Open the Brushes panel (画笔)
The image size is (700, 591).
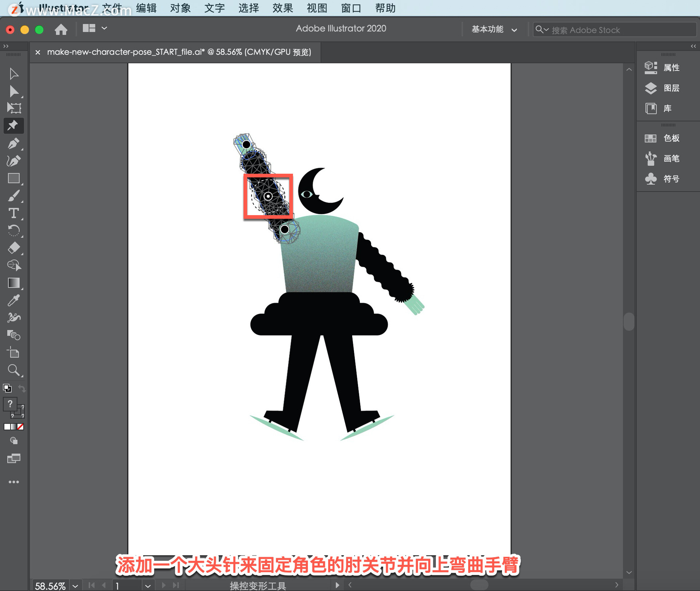[x=662, y=159]
